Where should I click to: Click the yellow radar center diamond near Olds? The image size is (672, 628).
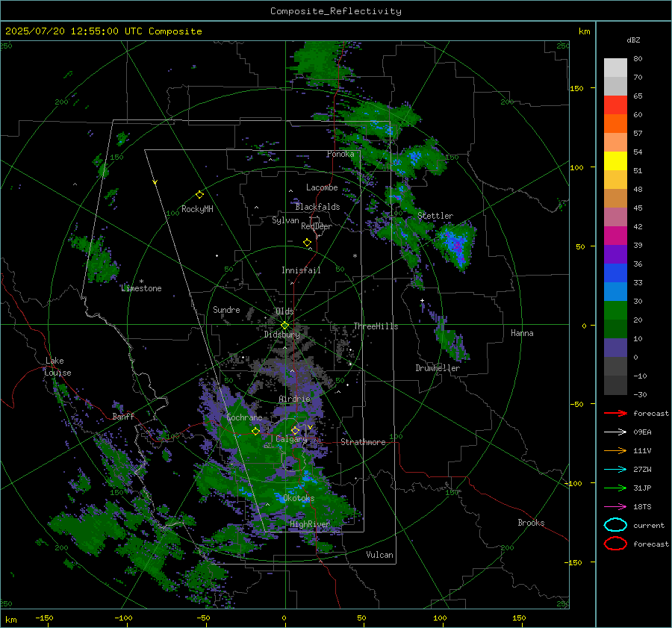(x=284, y=326)
